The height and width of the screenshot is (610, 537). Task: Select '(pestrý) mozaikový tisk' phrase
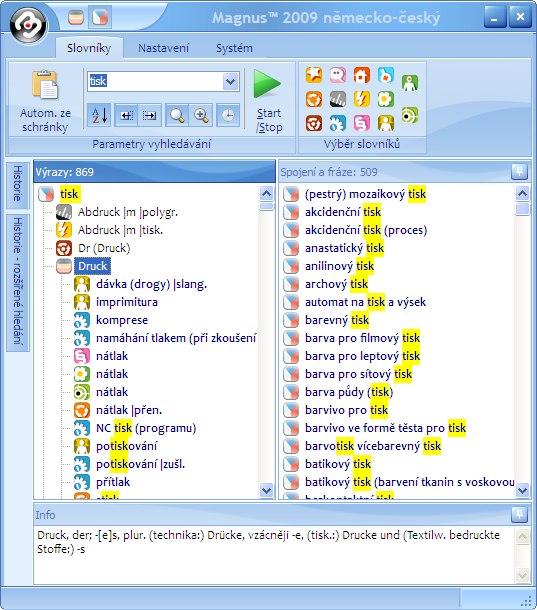click(365, 194)
